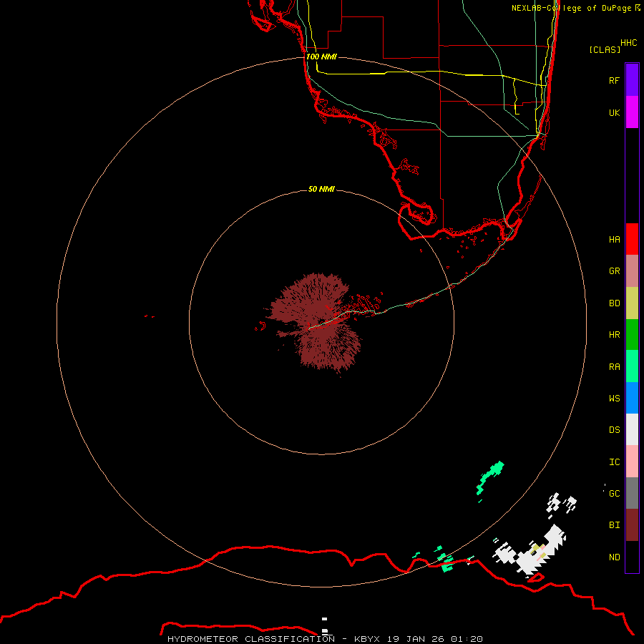Image resolution: width=644 pixels, height=644 pixels.
Task: Click the GR legend label
Action: coord(614,271)
